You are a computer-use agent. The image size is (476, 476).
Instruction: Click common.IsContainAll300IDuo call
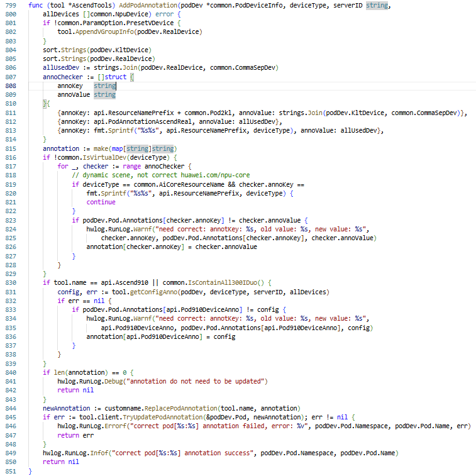(213, 282)
